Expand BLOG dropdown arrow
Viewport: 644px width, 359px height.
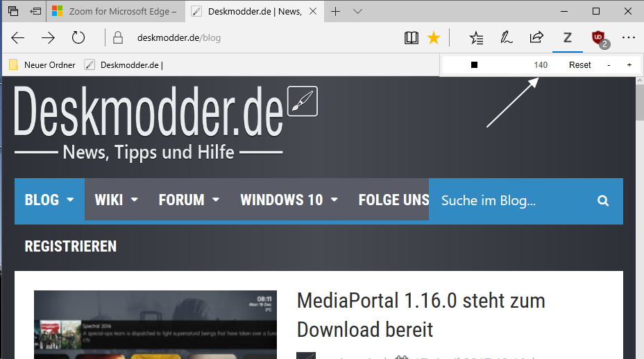tap(70, 200)
